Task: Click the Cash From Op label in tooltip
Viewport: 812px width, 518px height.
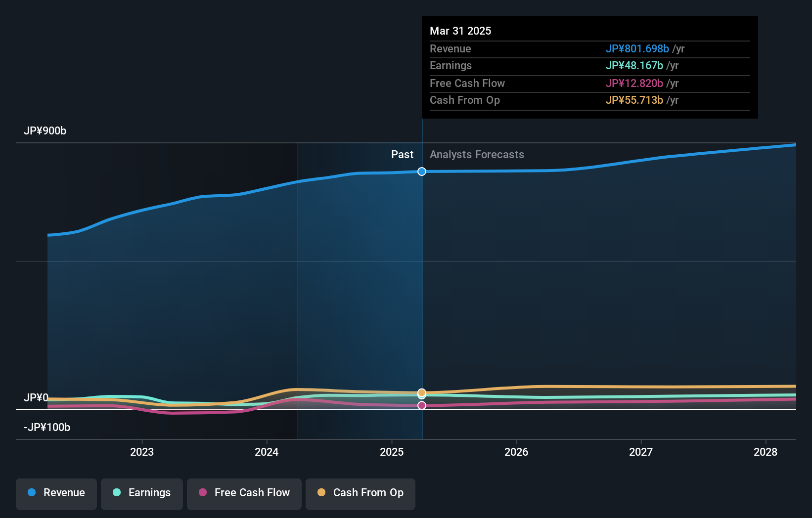Action: tap(465, 100)
